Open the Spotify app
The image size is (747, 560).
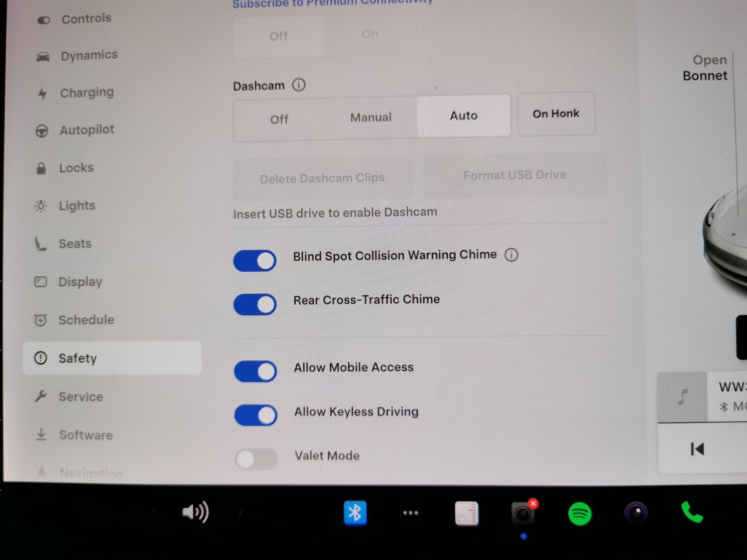[580, 514]
